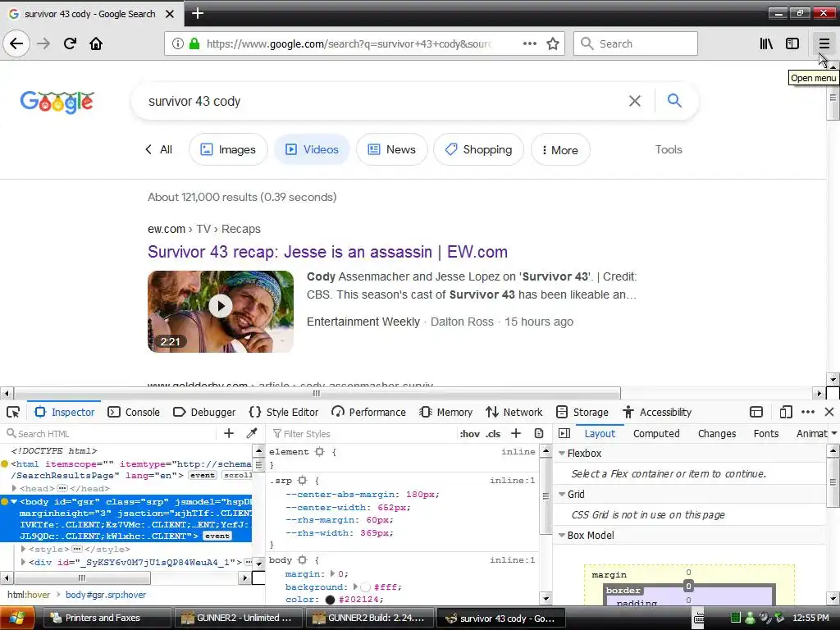Image resolution: width=840 pixels, height=630 pixels.
Task: Filter results by Images
Action: 228,149
